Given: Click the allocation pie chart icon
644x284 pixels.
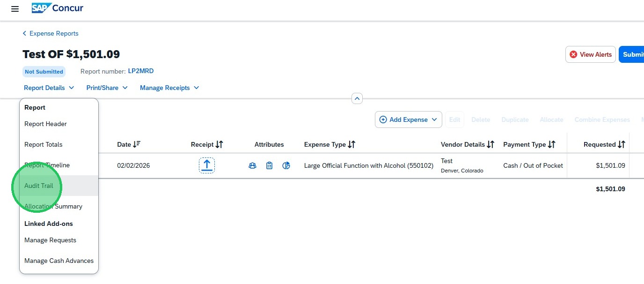Looking at the screenshot, I should click(286, 165).
